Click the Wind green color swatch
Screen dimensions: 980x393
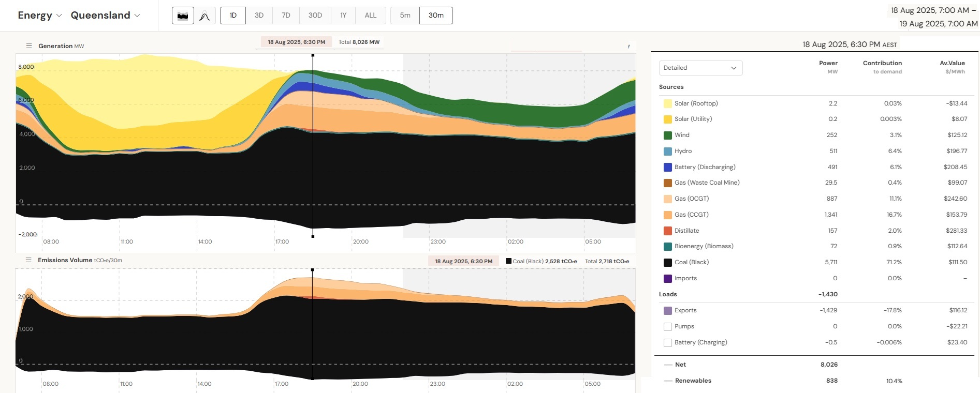pyautogui.click(x=668, y=135)
